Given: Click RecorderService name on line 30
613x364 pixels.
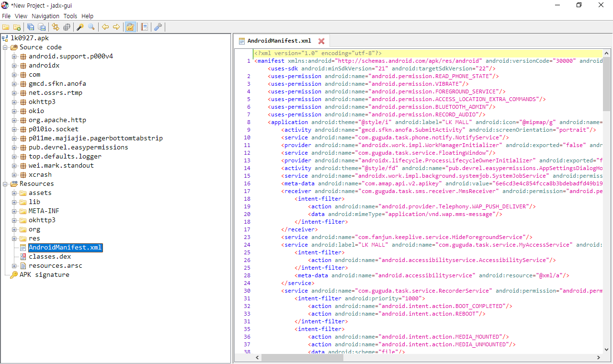Looking at the screenshot, I should click(x=464, y=291).
